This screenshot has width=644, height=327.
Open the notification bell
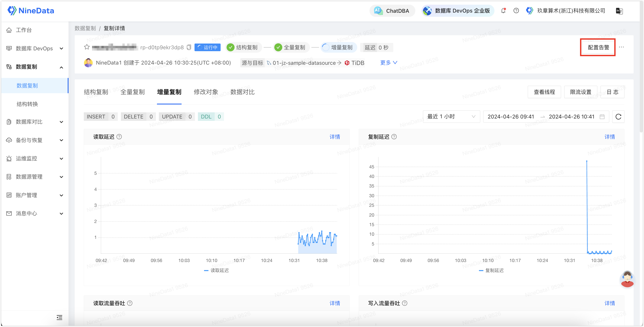click(x=503, y=10)
